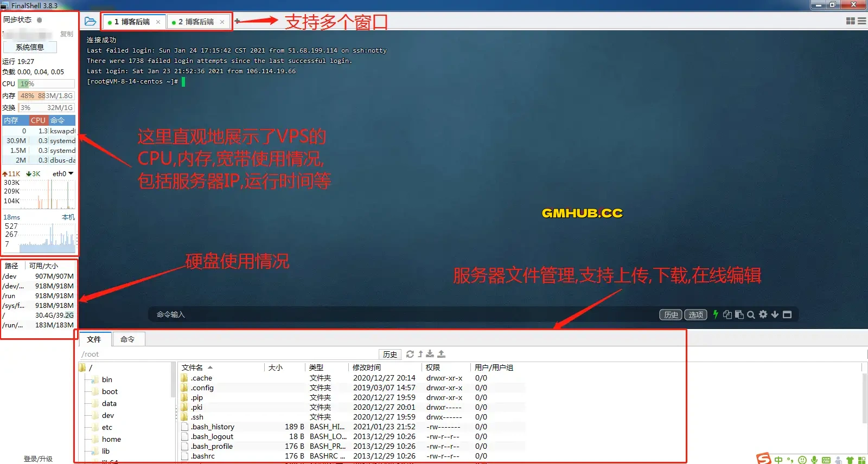The height and width of the screenshot is (464, 868).
Task: Focus the 命令输入 command input field
Action: click(x=401, y=314)
